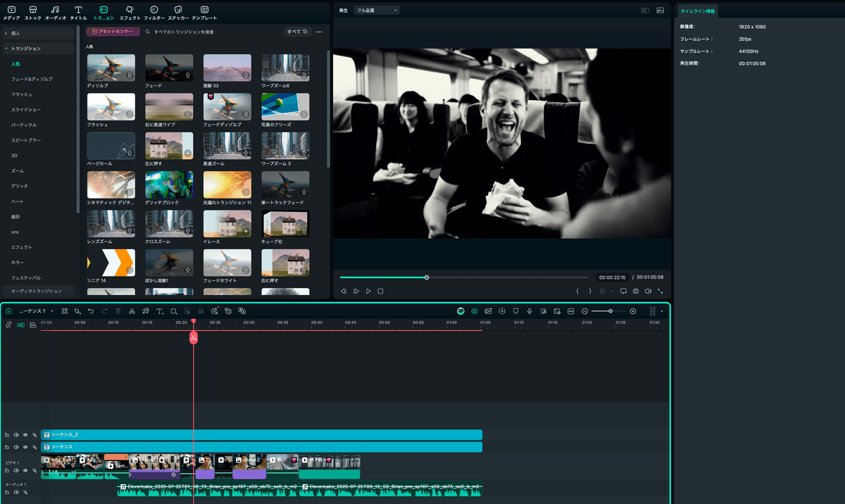Viewport: 845px width, 504px height.
Task: Lock the オーディオ1 track with the lock icon
Action: (x=7, y=492)
